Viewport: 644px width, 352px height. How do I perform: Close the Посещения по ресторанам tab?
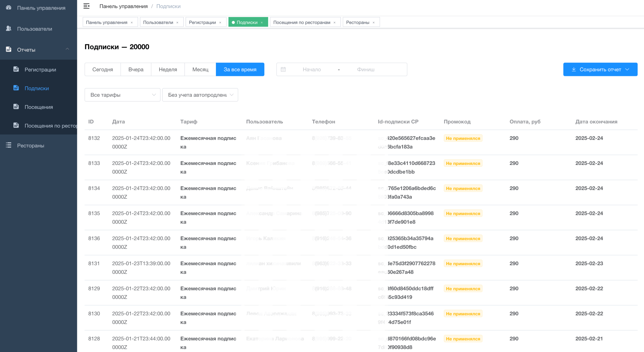click(x=334, y=22)
